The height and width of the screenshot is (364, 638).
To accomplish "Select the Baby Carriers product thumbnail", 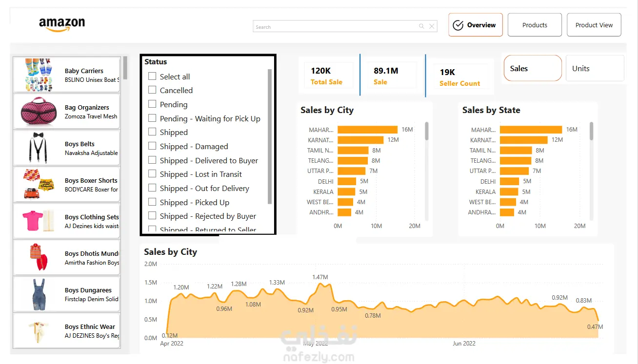I will (x=39, y=75).
